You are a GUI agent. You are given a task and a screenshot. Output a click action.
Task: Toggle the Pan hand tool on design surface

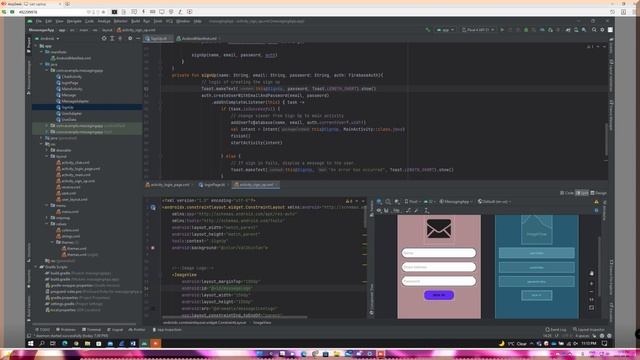591,273
